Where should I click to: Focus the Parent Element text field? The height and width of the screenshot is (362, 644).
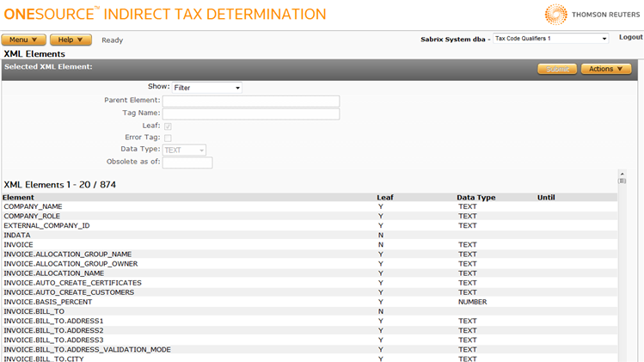(x=251, y=101)
